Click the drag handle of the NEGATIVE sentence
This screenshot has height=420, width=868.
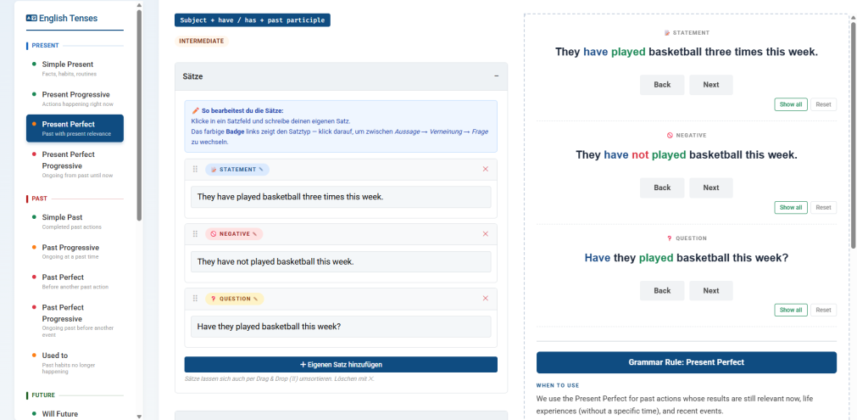[195, 234]
